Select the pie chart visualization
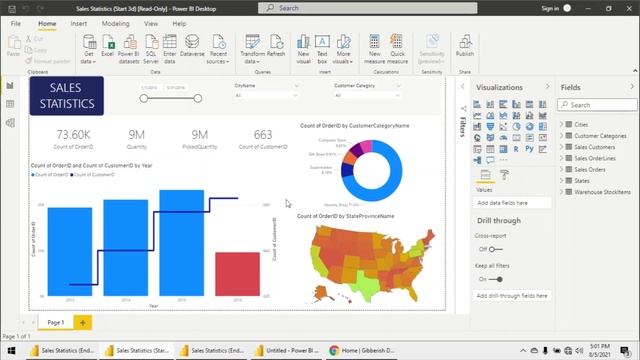Viewport: 640px width, 360px height. pos(516,127)
